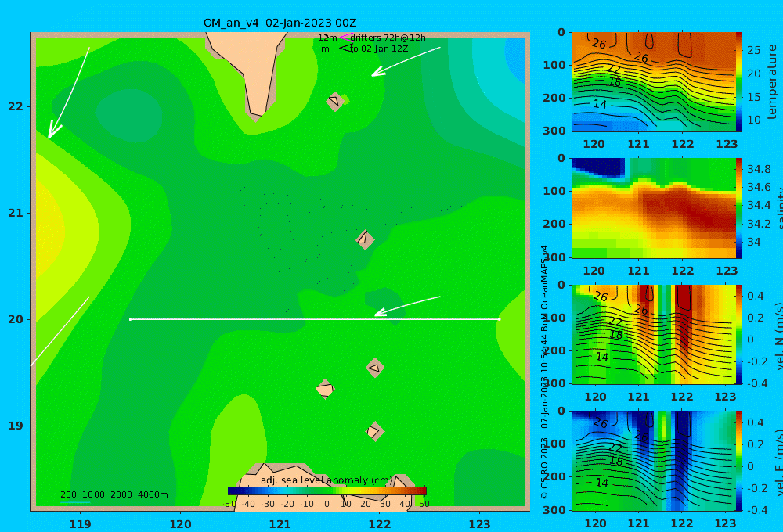Click the 100 depth label of salinity panel
The width and height of the screenshot is (783, 532).
pyautogui.click(x=554, y=191)
